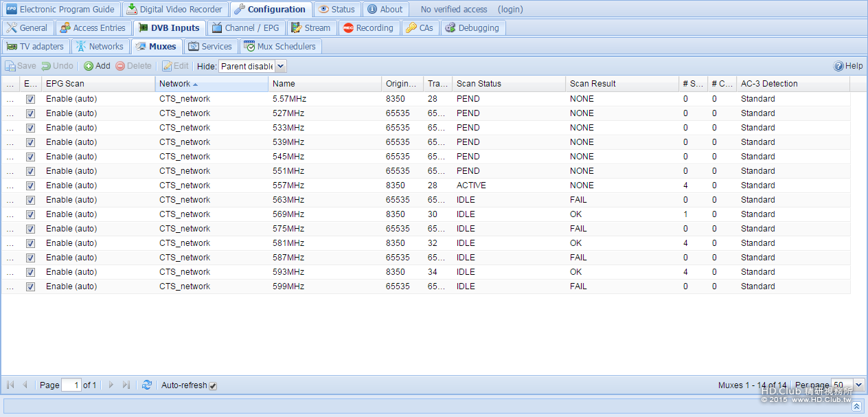
Task: Open the Electronic Program Guide tab
Action: 60,10
